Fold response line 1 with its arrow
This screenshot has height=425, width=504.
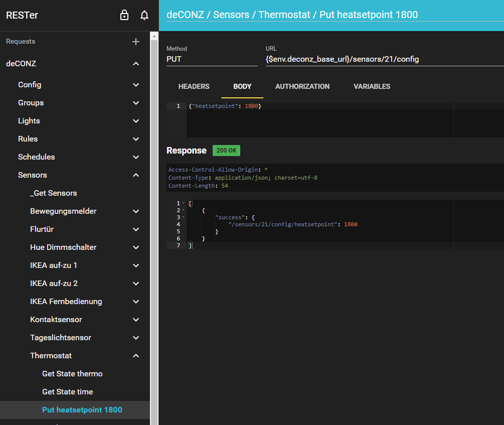(184, 203)
